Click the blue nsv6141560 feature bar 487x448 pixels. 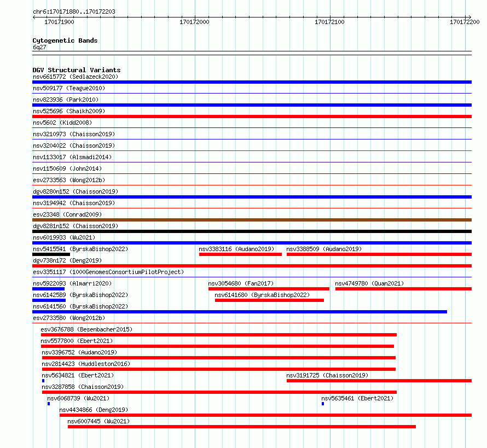click(x=240, y=312)
